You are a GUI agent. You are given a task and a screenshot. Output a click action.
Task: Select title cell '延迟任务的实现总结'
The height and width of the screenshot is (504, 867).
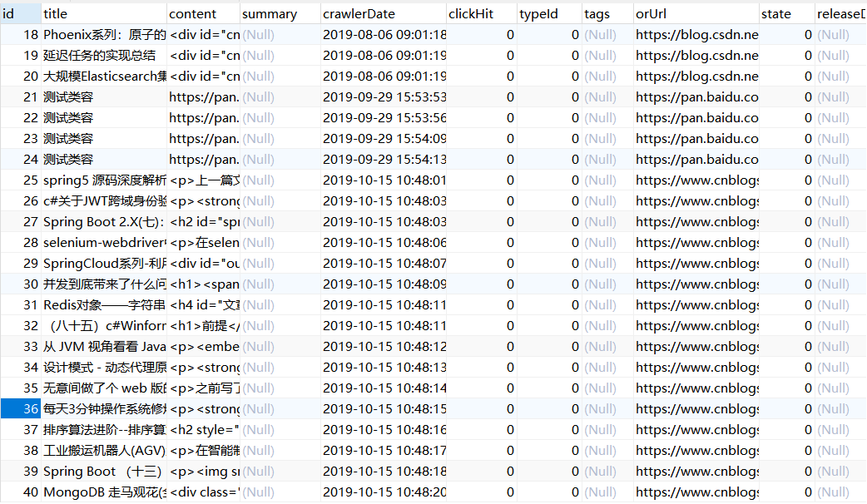(x=104, y=55)
